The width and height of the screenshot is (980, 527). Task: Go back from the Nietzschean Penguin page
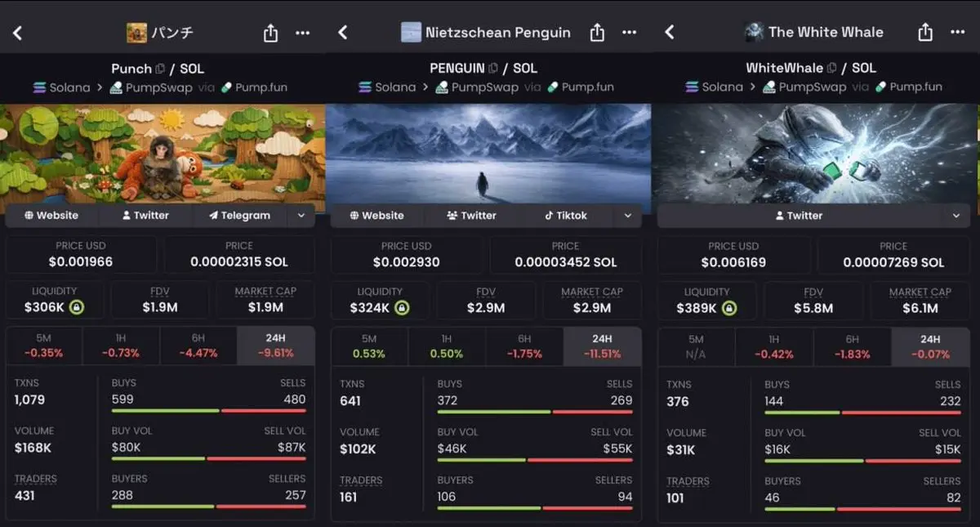tap(343, 33)
